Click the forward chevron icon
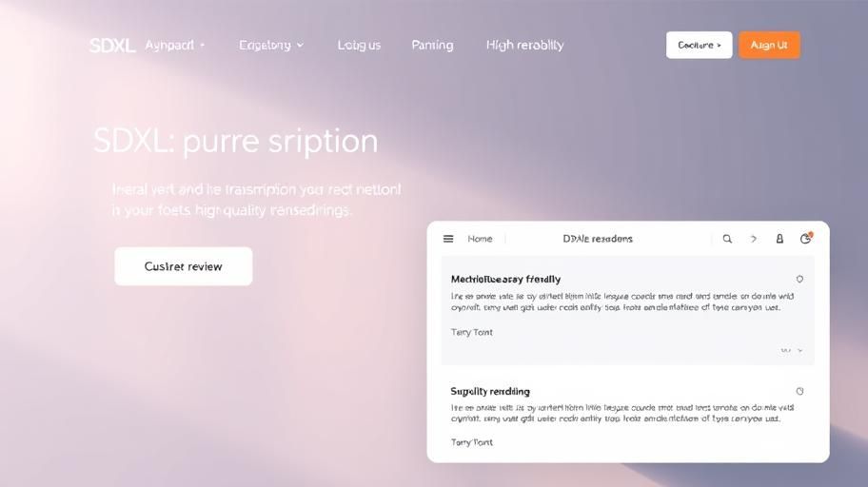 point(754,239)
